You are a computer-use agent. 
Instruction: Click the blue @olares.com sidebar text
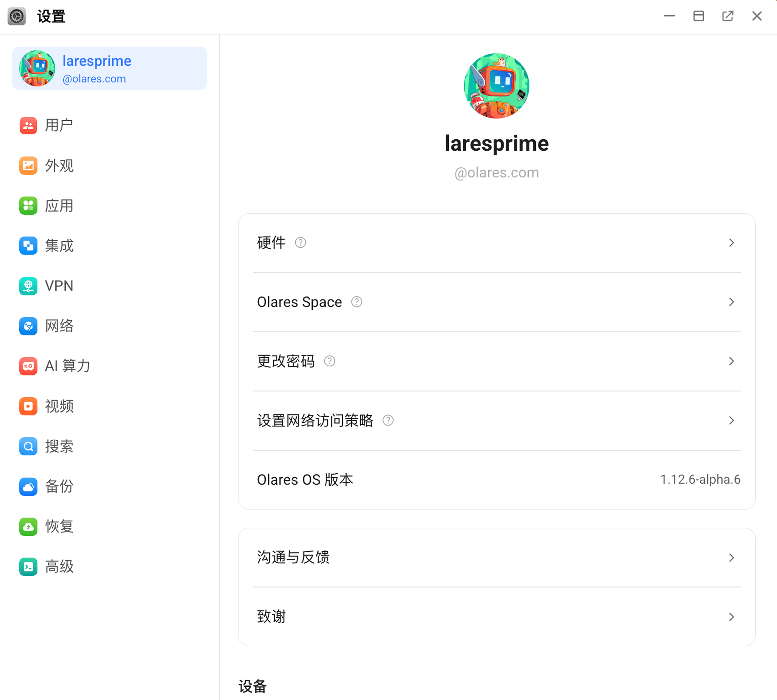click(94, 79)
